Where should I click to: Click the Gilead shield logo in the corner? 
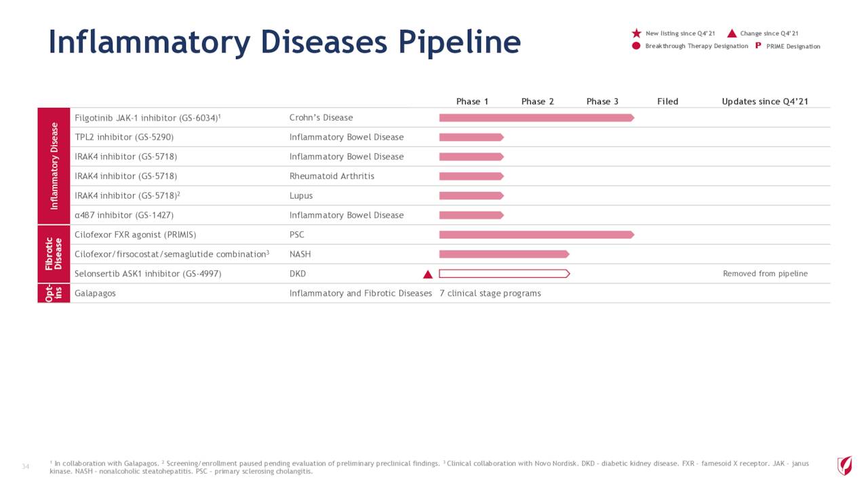point(844,465)
